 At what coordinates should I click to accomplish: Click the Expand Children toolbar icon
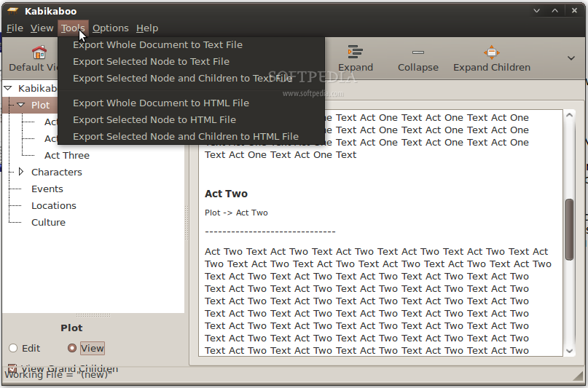492,52
